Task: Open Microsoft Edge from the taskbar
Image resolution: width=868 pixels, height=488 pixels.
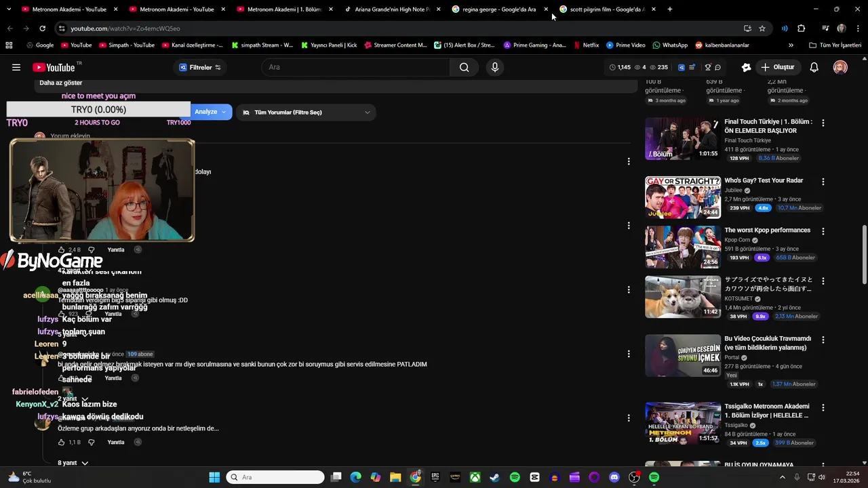Action: 355,477
